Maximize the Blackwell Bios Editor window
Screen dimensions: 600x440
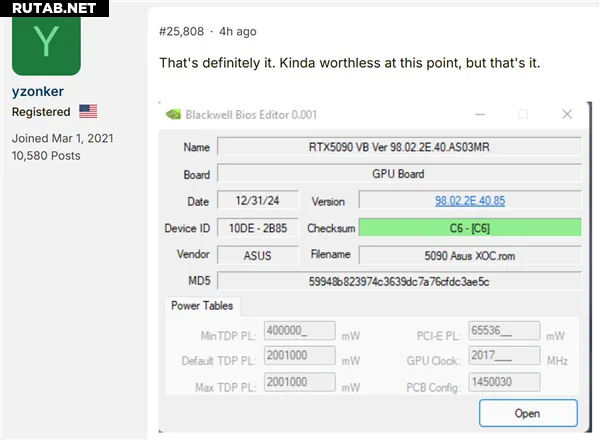click(x=522, y=114)
